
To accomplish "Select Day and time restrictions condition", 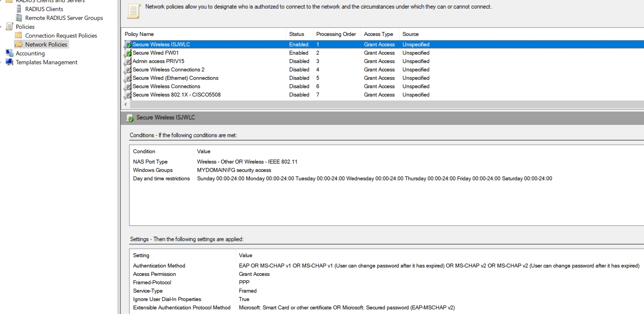I will pos(161,178).
